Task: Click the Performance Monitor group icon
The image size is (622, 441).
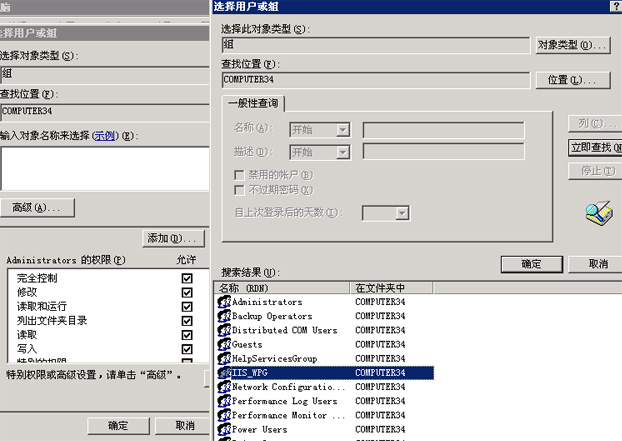Action: click(224, 415)
